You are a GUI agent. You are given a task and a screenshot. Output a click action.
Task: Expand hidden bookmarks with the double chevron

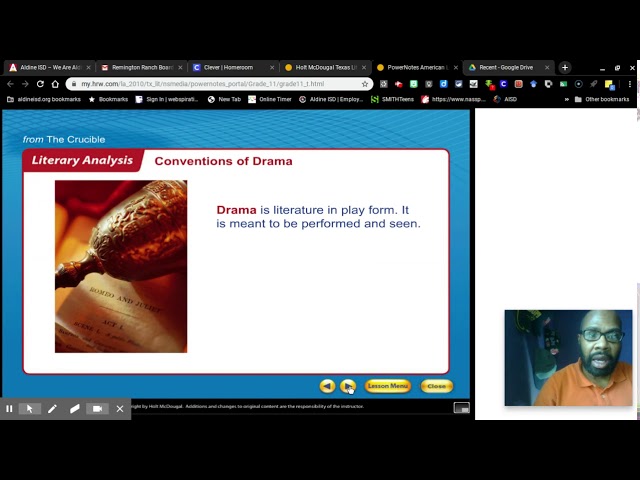[x=567, y=99]
